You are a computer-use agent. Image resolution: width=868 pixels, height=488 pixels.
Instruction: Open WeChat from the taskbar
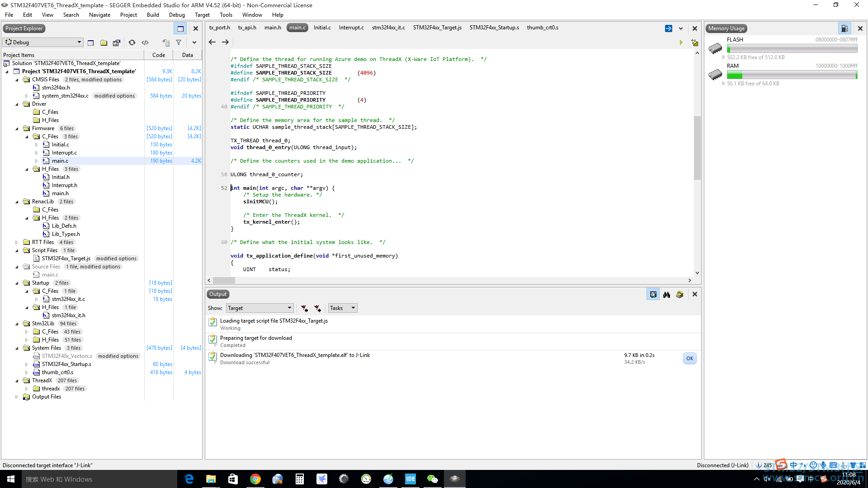433,479
